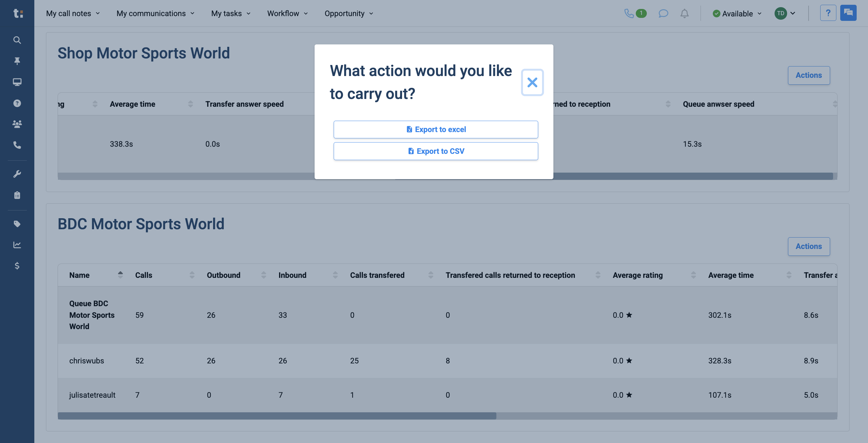Open the billing dollar icon in the sidebar
Screen dimensions: 868x443
(17, 266)
